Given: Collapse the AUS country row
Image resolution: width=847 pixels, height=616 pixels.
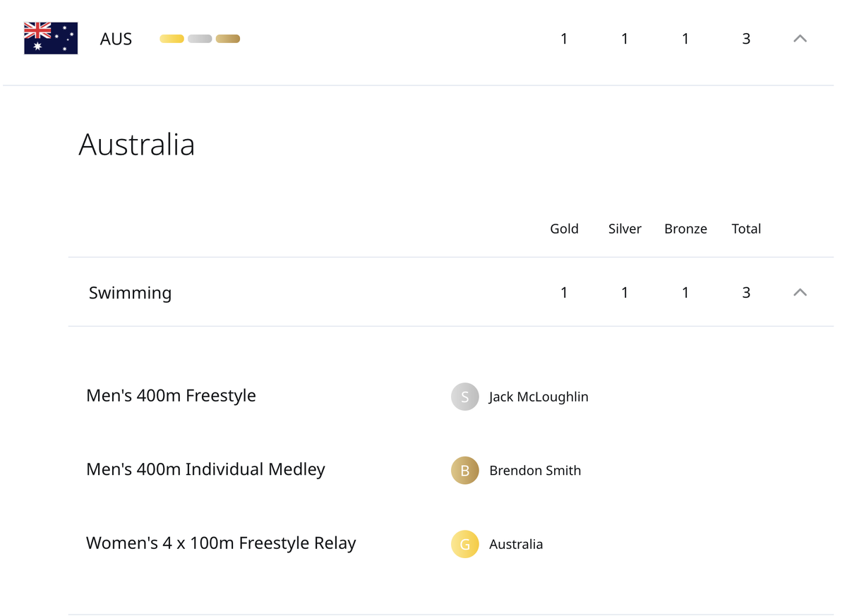Looking at the screenshot, I should pos(800,39).
